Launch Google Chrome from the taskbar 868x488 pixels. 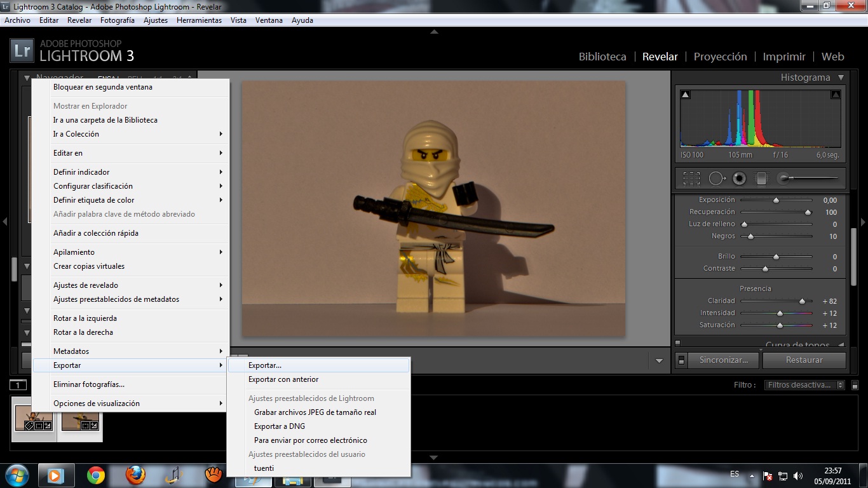point(96,475)
